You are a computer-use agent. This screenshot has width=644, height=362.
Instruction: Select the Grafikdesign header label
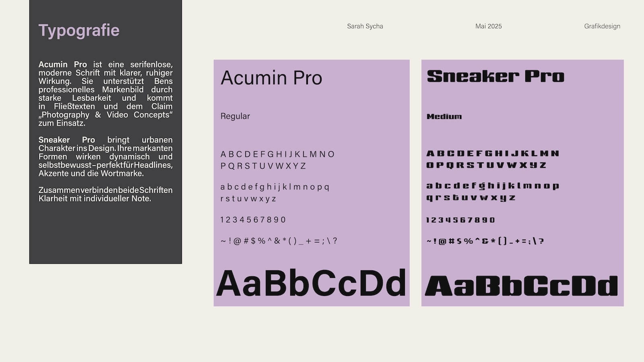[x=602, y=26]
